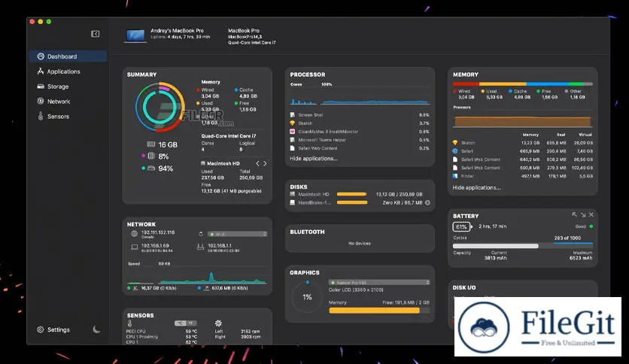Collapse the sidebar with the panel toggle icon
Viewport: 629px width, 364px height.
click(x=95, y=34)
